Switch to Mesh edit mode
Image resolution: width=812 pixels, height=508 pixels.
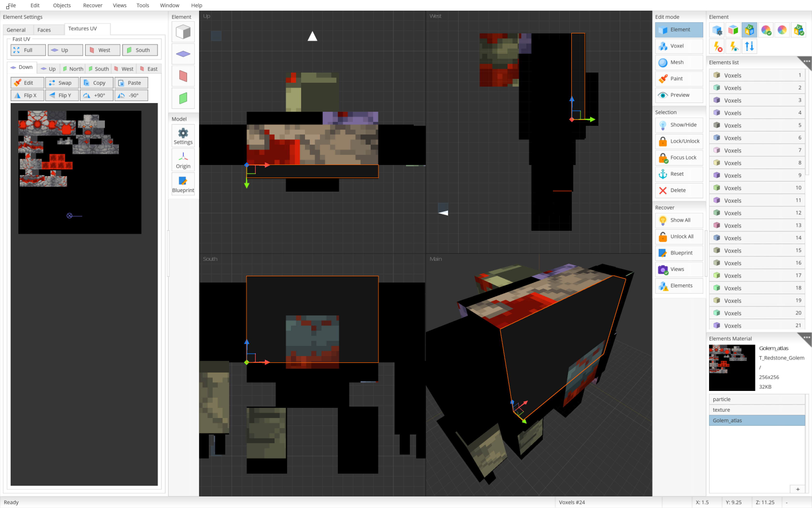679,62
